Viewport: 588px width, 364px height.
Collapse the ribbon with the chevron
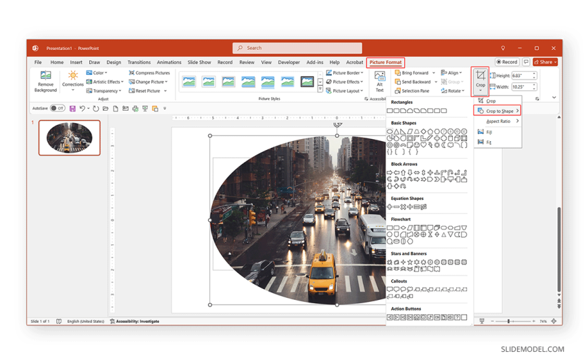(554, 97)
